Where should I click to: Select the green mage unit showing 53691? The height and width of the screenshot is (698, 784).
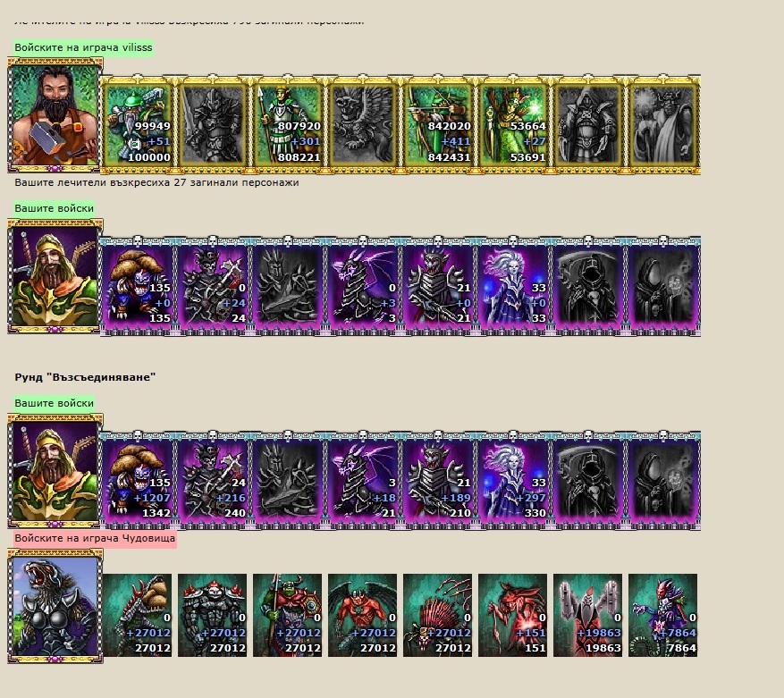tap(512, 124)
